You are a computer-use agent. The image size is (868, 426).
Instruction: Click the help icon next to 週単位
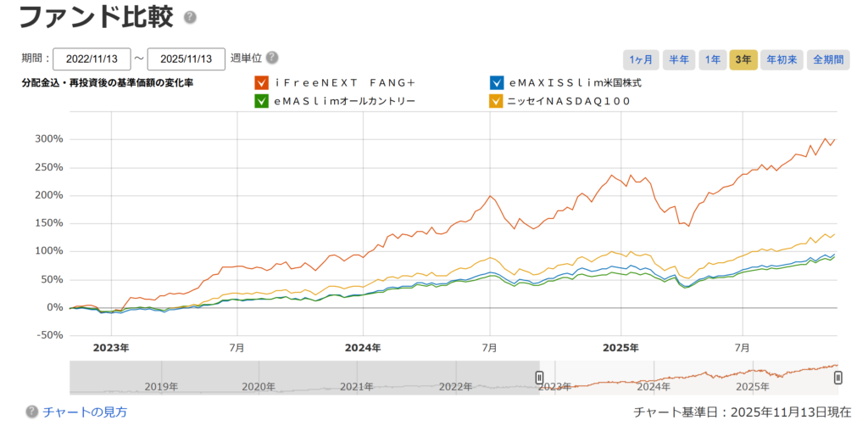click(272, 58)
